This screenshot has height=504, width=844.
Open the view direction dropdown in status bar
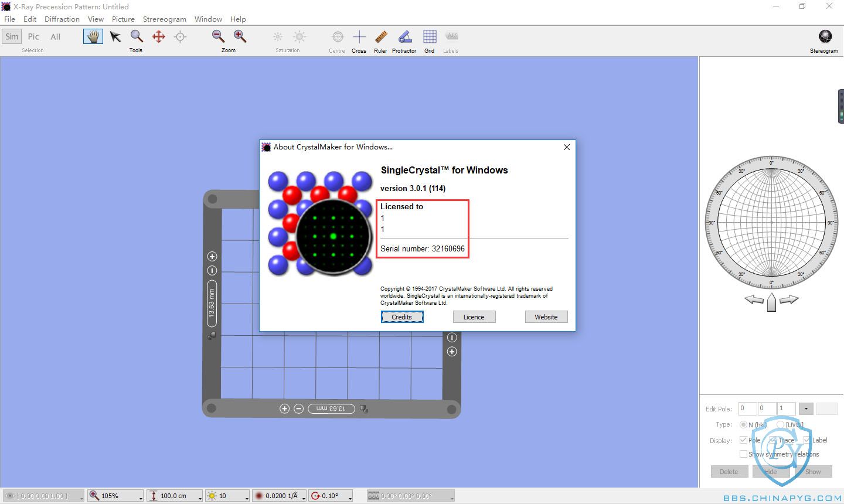pyautogui.click(x=43, y=496)
